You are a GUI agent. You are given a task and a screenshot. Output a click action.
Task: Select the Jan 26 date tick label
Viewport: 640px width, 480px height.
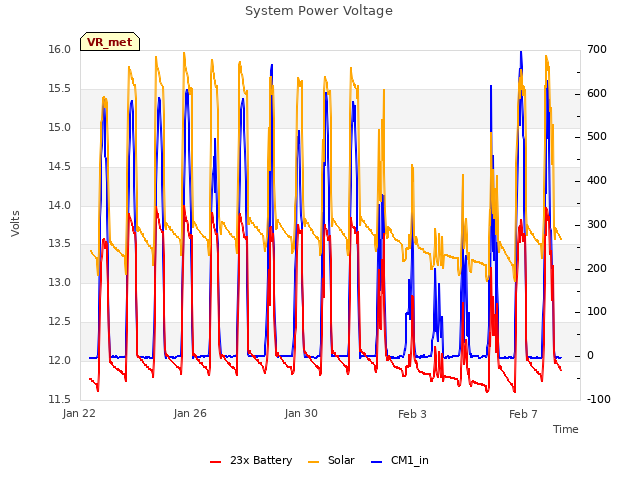(190, 413)
